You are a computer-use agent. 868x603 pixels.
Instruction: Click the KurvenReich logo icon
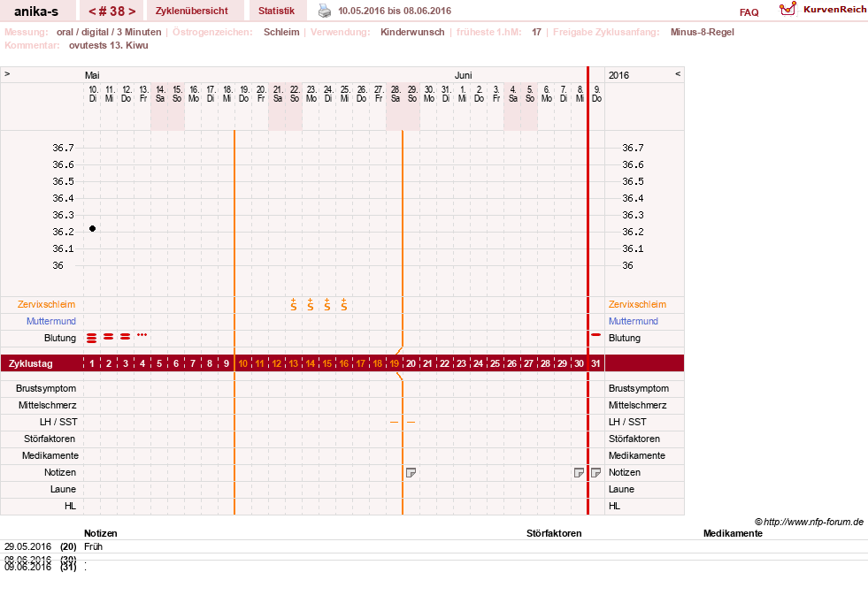(787, 9)
